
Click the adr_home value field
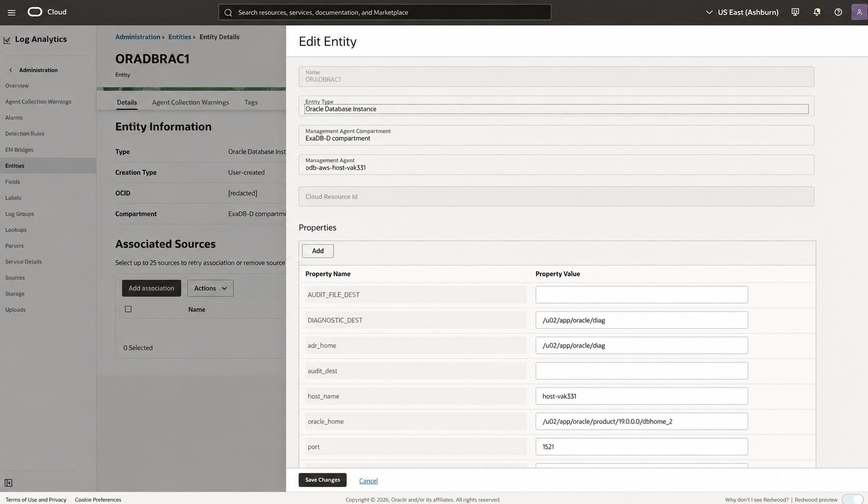[642, 345]
